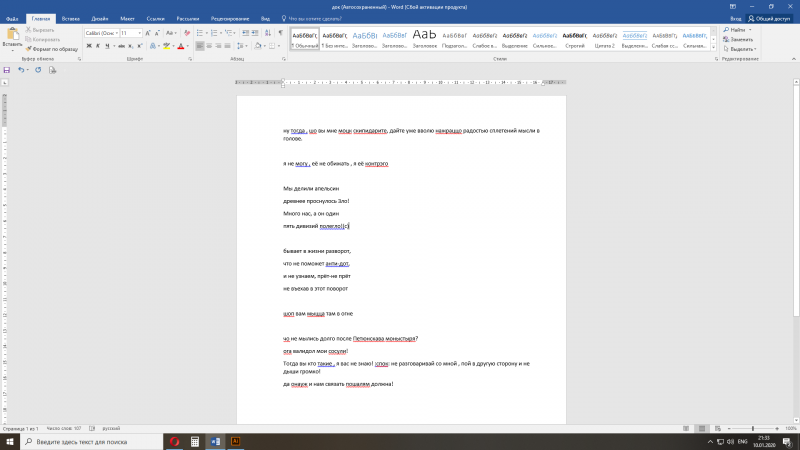
Task: Toggle paragraph marks display (¶)
Action: coord(279,32)
